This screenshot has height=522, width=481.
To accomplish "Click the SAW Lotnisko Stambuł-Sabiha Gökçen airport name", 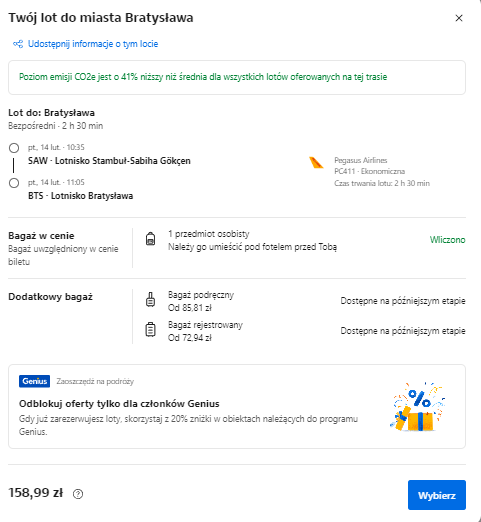I will point(109,161).
